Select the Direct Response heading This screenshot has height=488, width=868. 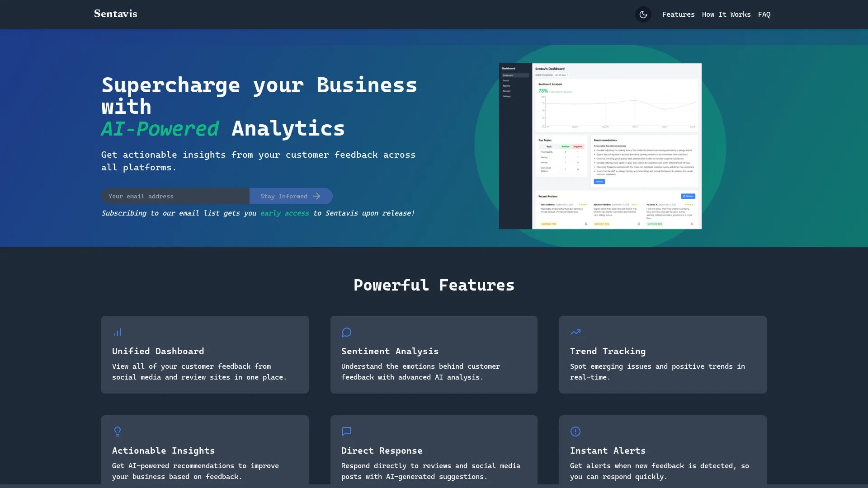point(382,450)
